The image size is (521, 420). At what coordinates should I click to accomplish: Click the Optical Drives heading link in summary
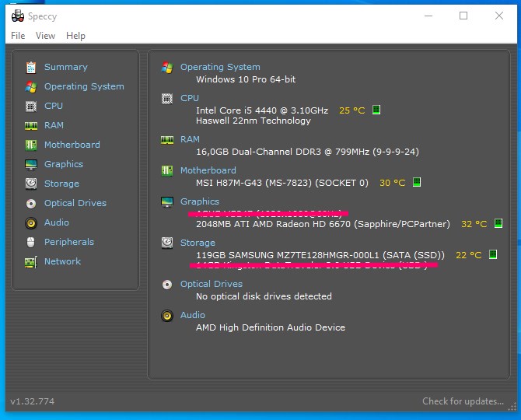click(x=211, y=284)
